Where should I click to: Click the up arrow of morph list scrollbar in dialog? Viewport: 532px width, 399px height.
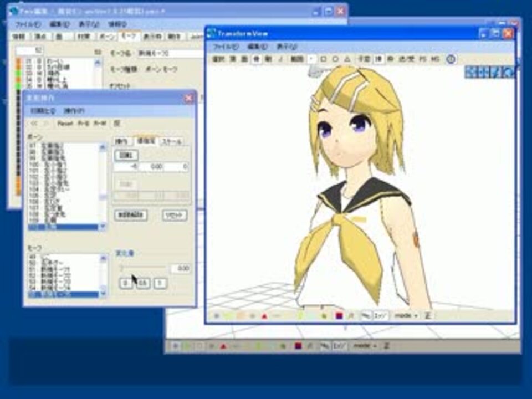tap(103, 258)
